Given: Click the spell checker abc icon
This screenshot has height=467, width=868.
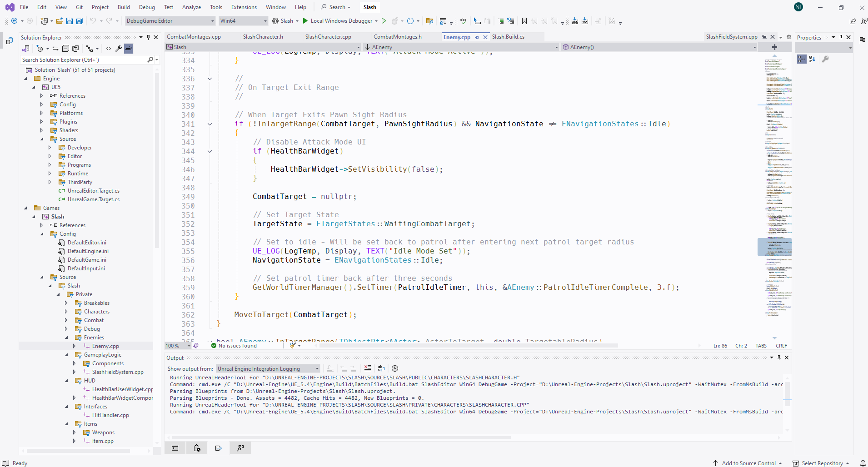Looking at the screenshot, I should tap(463, 21).
